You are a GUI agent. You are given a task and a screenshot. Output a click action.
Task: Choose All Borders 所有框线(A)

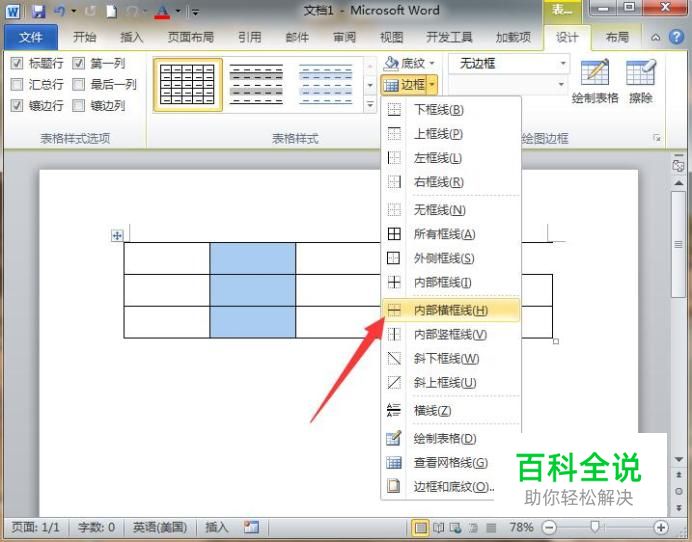pos(451,234)
